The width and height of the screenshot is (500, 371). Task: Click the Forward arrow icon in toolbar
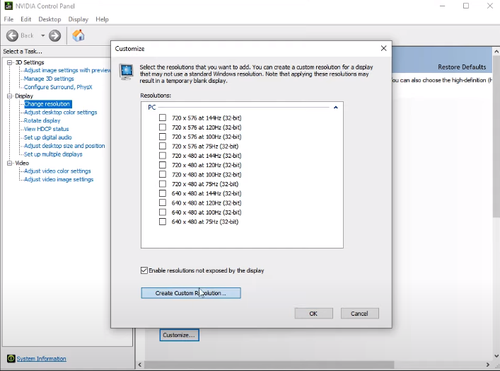(55, 35)
